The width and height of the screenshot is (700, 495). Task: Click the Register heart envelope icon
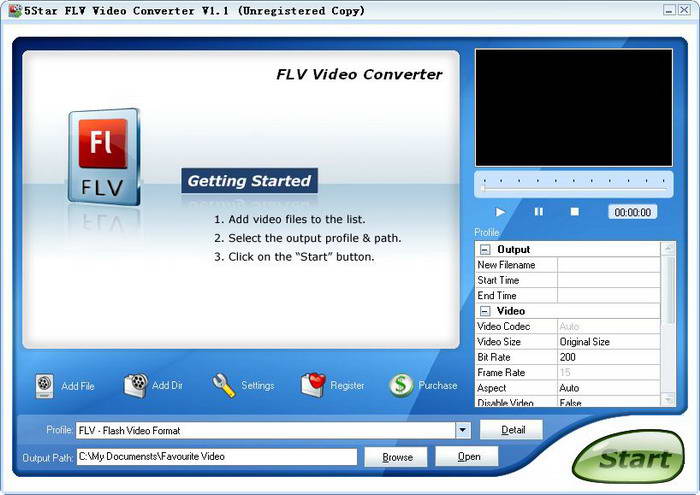click(x=312, y=386)
